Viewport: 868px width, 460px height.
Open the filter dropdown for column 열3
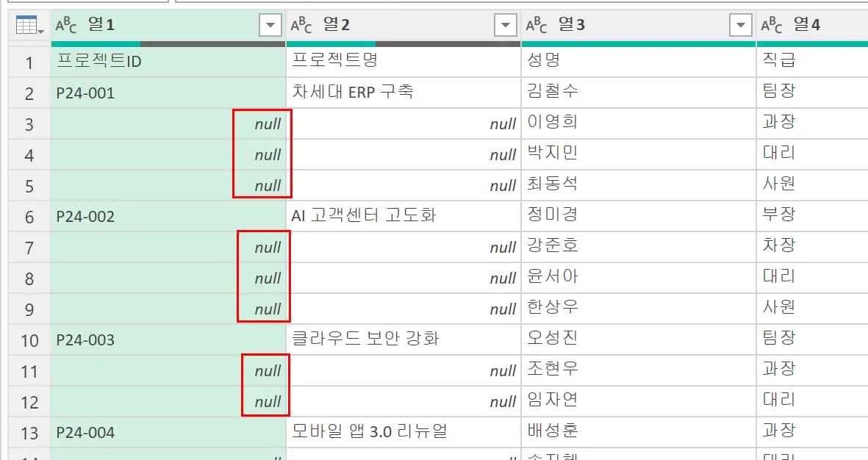(x=740, y=24)
